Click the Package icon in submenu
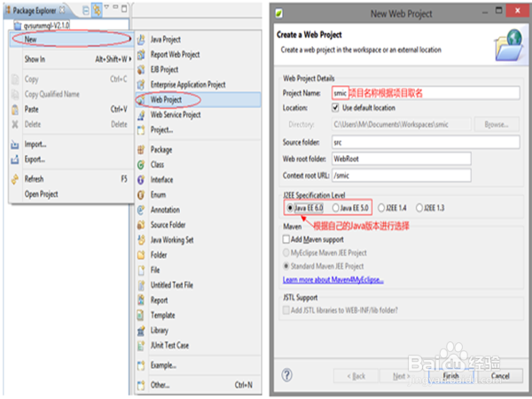 (x=141, y=150)
